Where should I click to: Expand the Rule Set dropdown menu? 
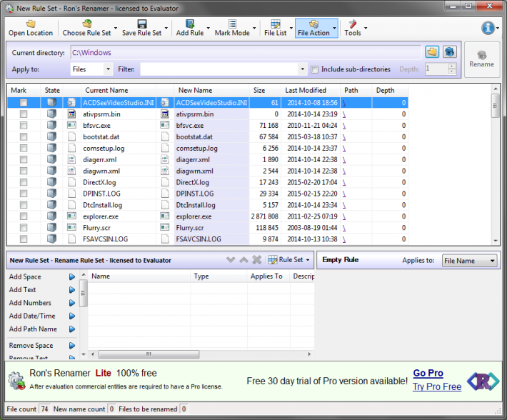pyautogui.click(x=288, y=259)
